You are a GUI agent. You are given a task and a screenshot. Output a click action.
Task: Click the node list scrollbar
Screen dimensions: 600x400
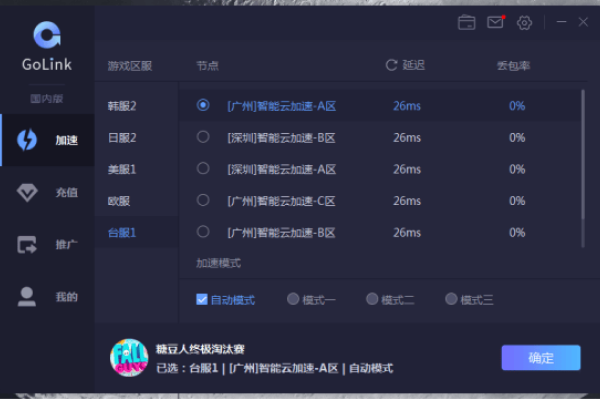(583, 155)
